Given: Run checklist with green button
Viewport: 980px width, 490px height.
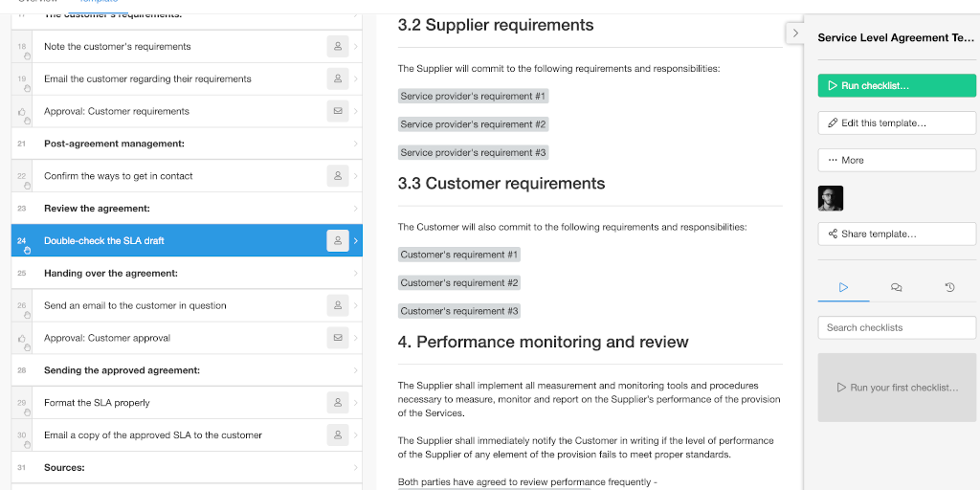Looking at the screenshot, I should coord(897,85).
